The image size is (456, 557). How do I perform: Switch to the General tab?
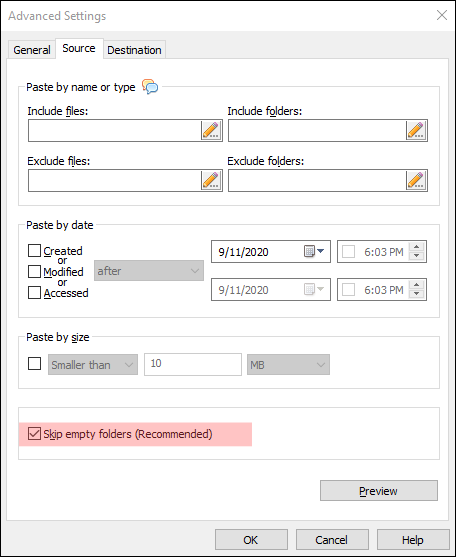(32, 50)
